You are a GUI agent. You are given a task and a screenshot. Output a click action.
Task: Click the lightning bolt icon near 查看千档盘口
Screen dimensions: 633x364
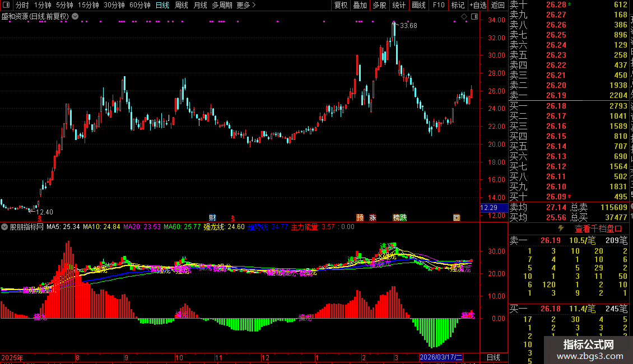pyautogui.click(x=561, y=228)
